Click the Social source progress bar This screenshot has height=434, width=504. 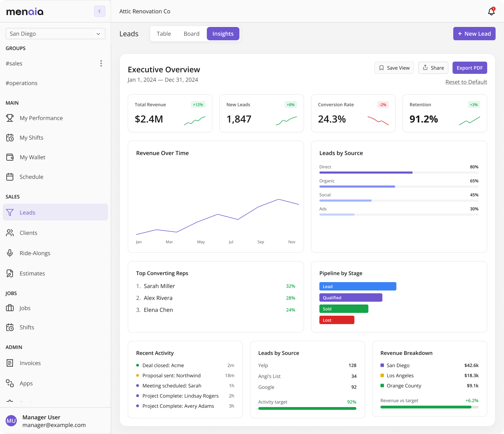click(399, 201)
